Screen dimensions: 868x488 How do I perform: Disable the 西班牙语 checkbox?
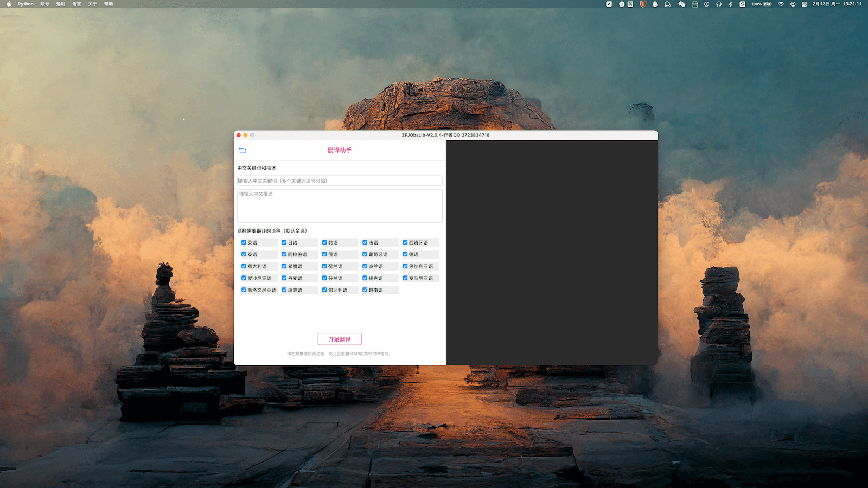tap(405, 242)
